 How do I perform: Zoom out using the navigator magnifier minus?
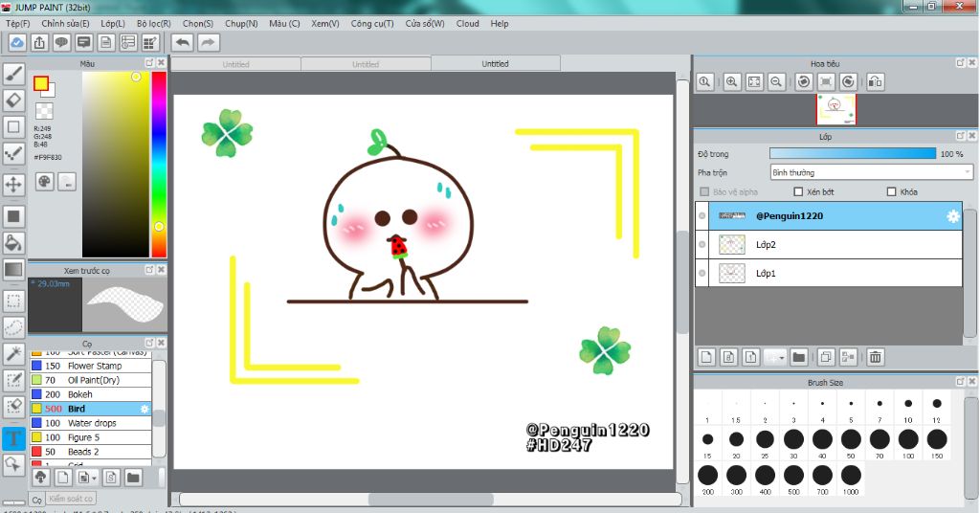[x=776, y=82]
